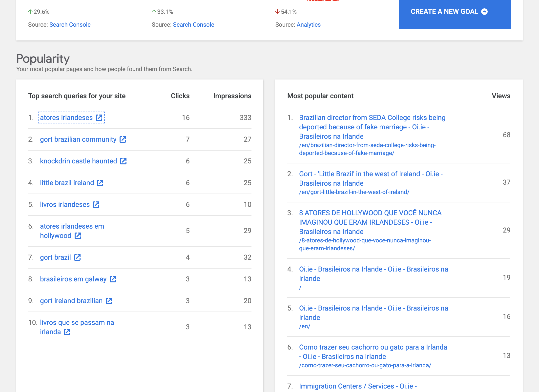The height and width of the screenshot is (392, 539).
Task: Click external link icon for "little brazil ireland"
Action: pyautogui.click(x=100, y=183)
